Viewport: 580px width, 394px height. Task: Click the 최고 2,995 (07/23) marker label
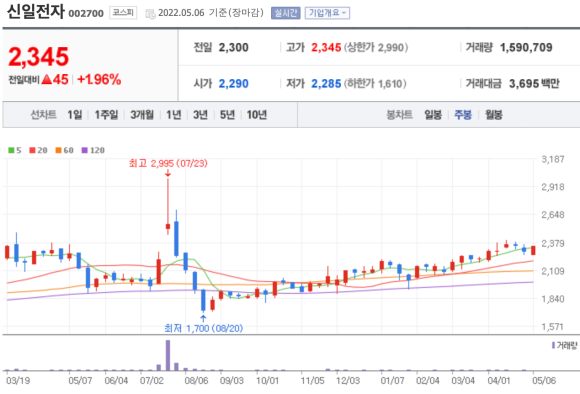tap(168, 163)
